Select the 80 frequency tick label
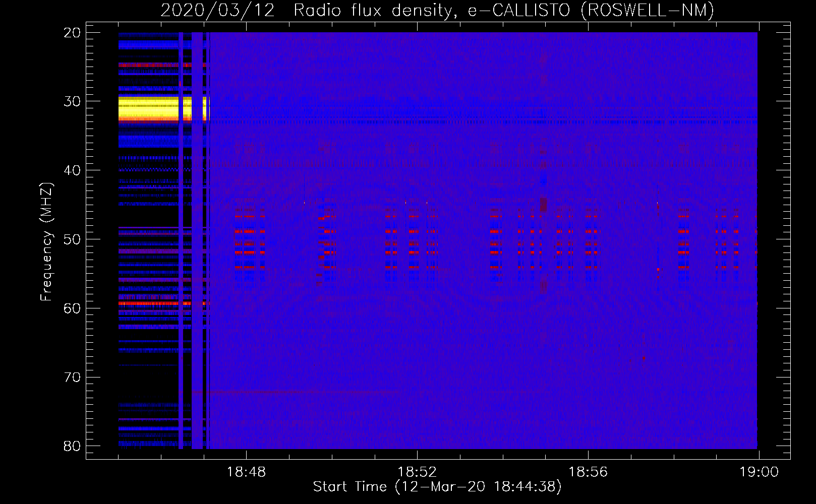 [x=72, y=446]
